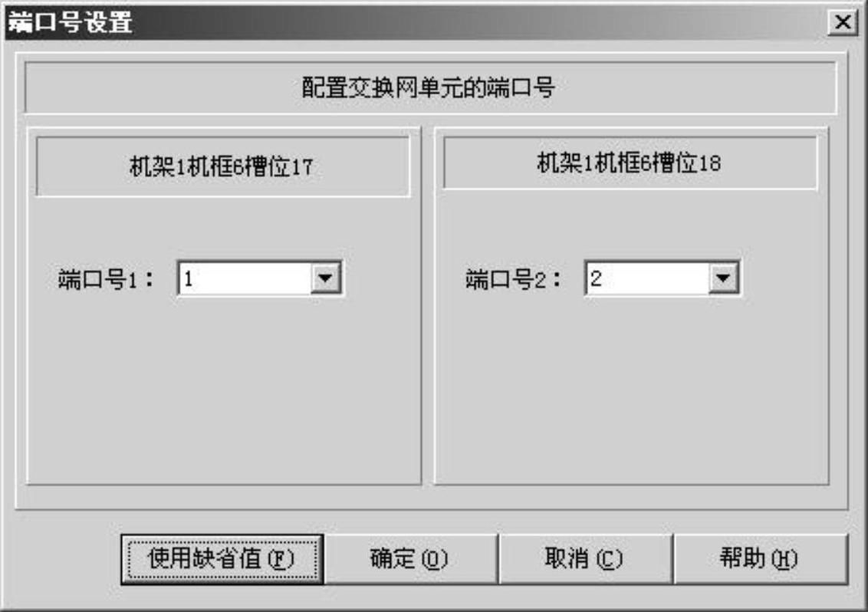Click the 端口号2 combo box value field

(x=648, y=278)
